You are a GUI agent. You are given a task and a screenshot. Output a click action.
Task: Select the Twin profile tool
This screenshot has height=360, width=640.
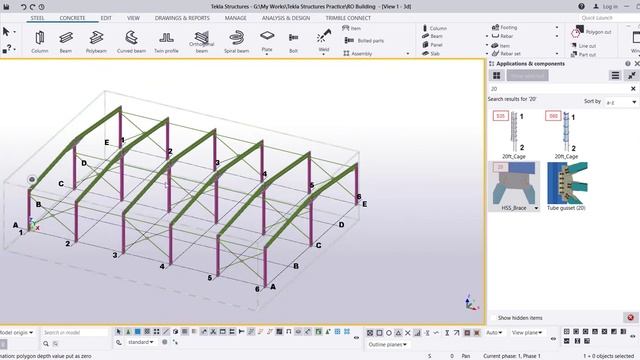[x=166, y=42]
